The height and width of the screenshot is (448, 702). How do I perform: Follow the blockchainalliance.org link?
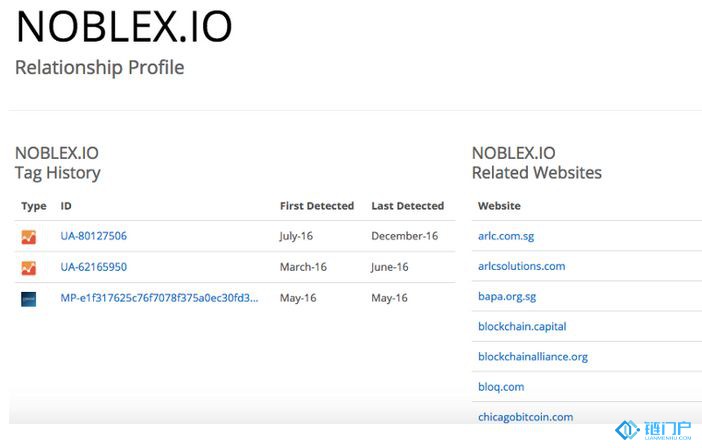click(x=533, y=357)
